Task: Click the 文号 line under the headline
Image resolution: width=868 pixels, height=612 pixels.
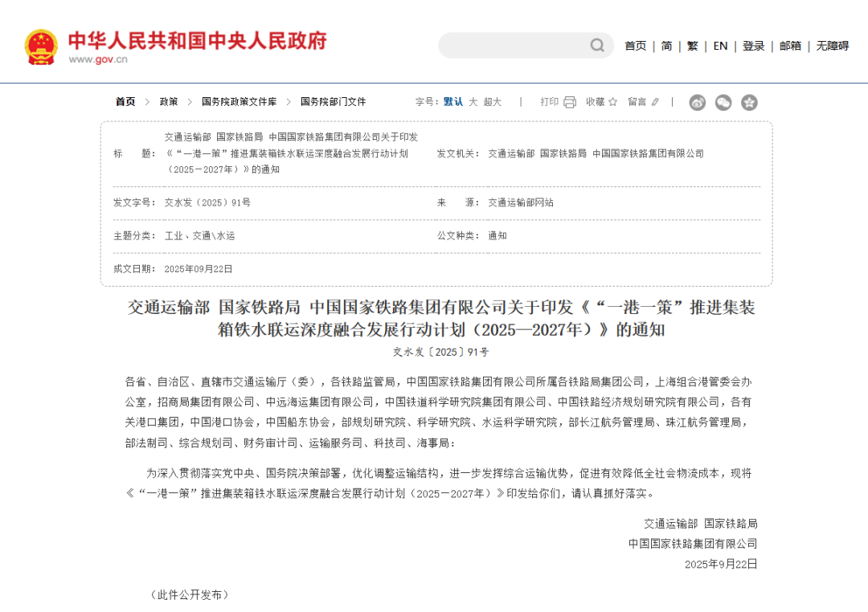Action: 441,352
